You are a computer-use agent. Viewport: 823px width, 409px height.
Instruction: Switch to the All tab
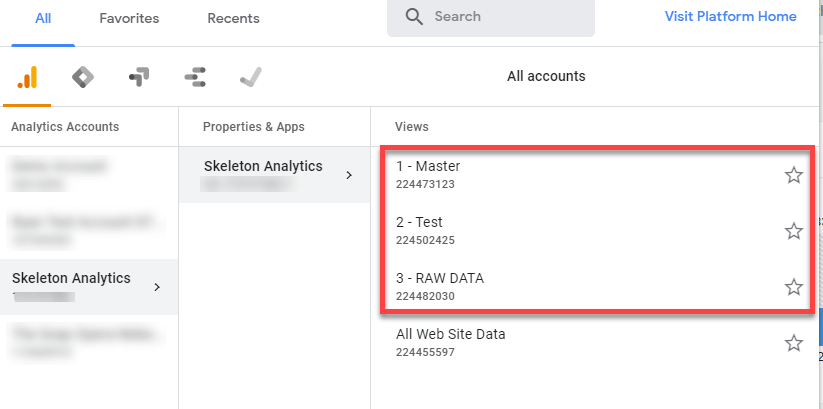(x=43, y=18)
